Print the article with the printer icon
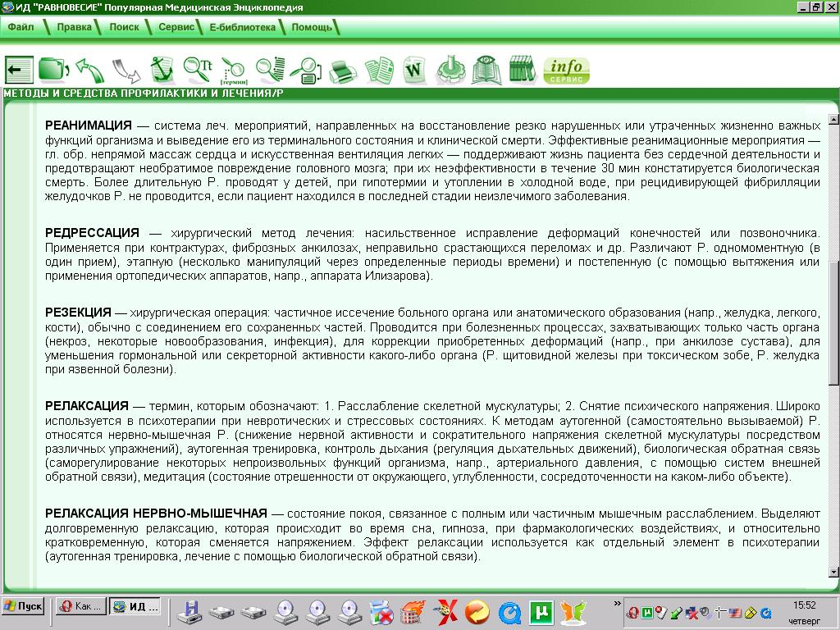840x630 pixels. [341, 71]
